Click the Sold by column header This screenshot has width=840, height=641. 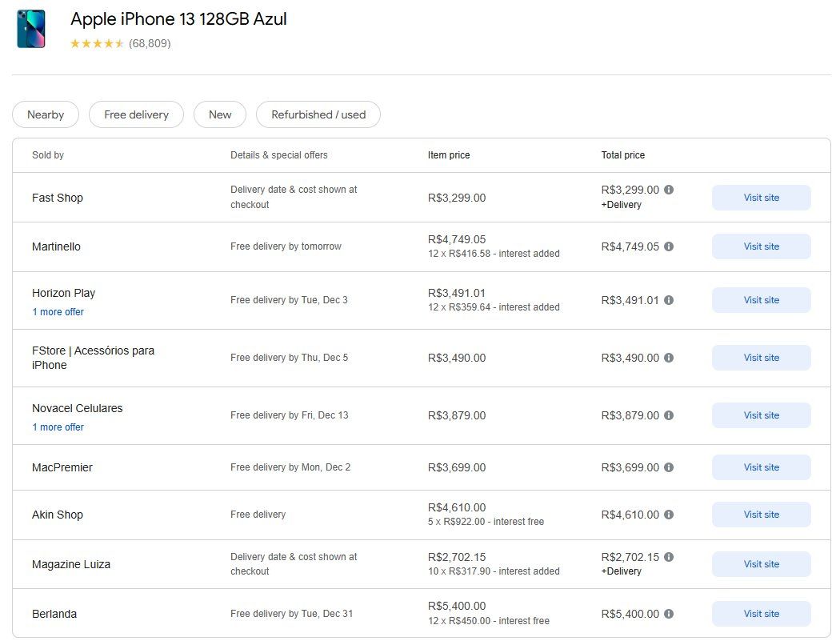tap(48, 155)
